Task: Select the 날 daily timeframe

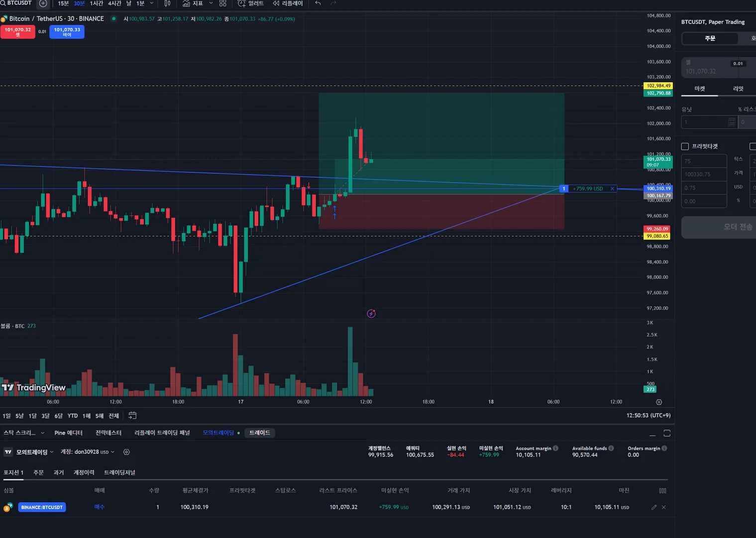Action: [x=129, y=3]
